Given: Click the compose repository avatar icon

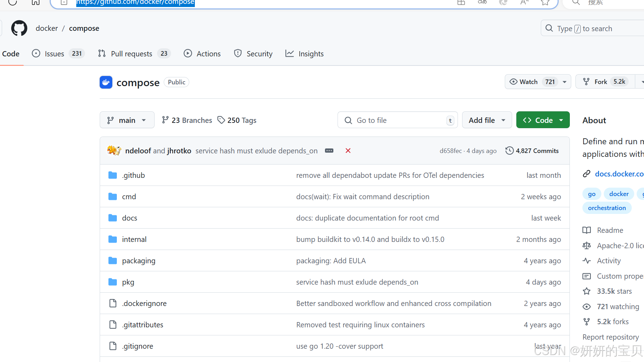Looking at the screenshot, I should [106, 82].
